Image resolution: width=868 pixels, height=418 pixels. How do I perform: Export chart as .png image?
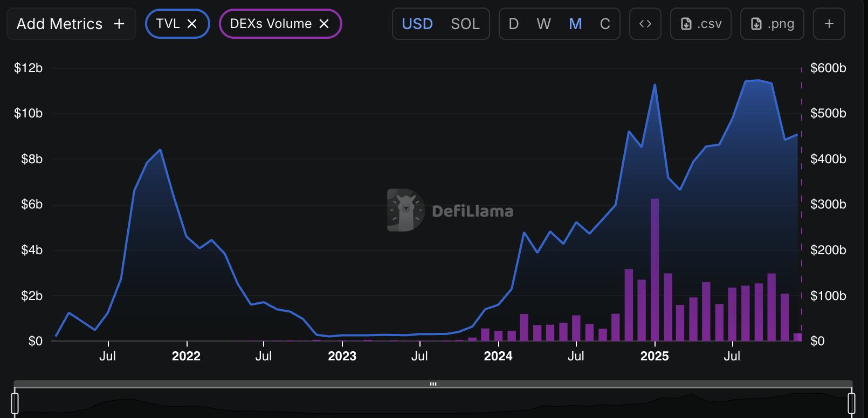[771, 24]
